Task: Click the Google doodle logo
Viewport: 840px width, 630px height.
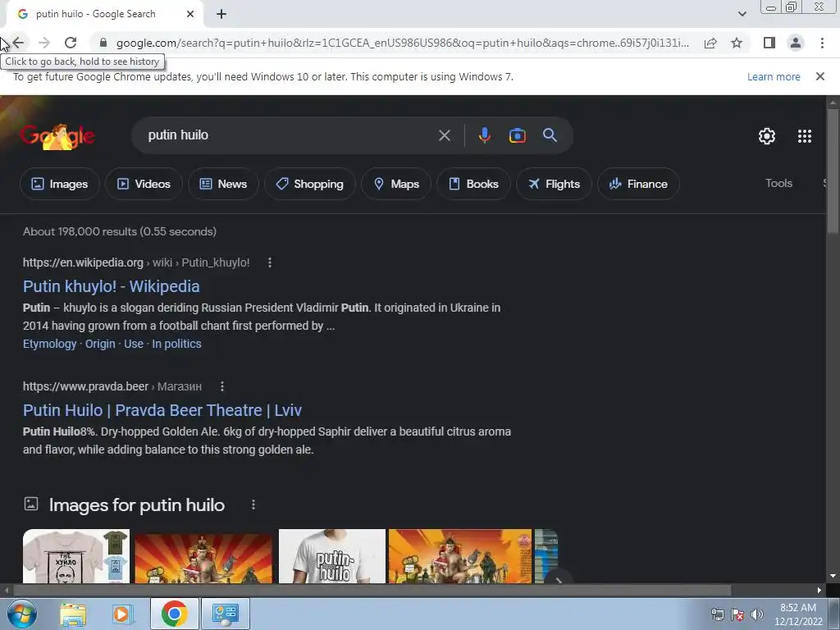Action: coord(57,136)
